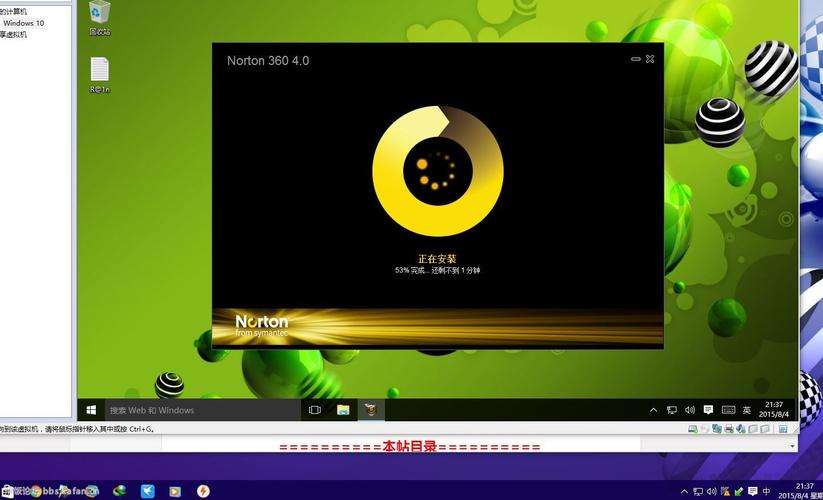823x500 pixels.
Task: Open network status in the virtual machine tray
Action: (671, 410)
